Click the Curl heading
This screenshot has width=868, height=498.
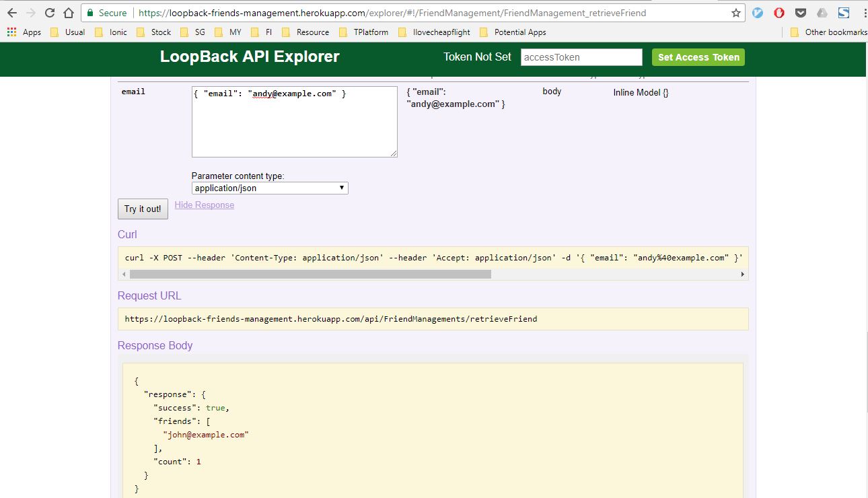(x=127, y=234)
